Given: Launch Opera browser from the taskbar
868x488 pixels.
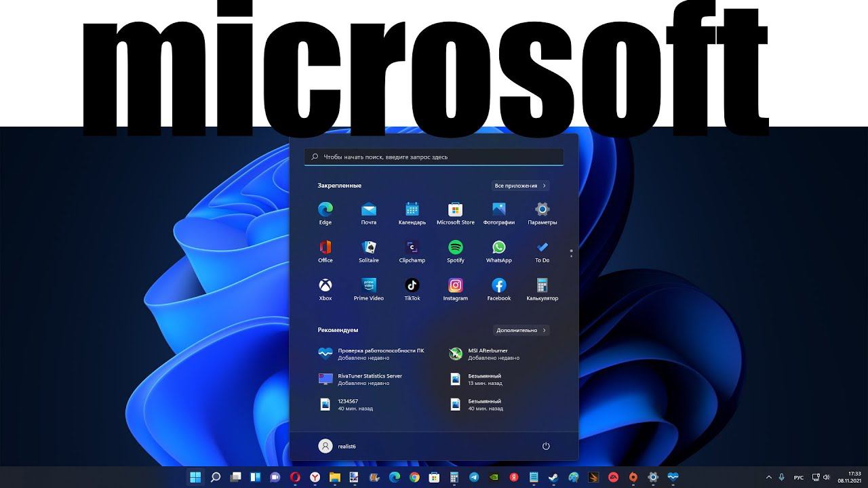Looking at the screenshot, I should (295, 477).
